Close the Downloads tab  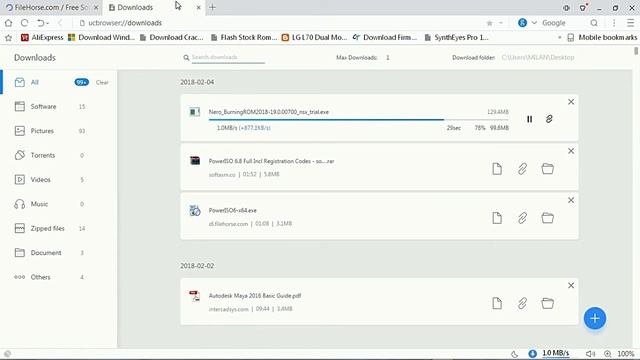198,7
